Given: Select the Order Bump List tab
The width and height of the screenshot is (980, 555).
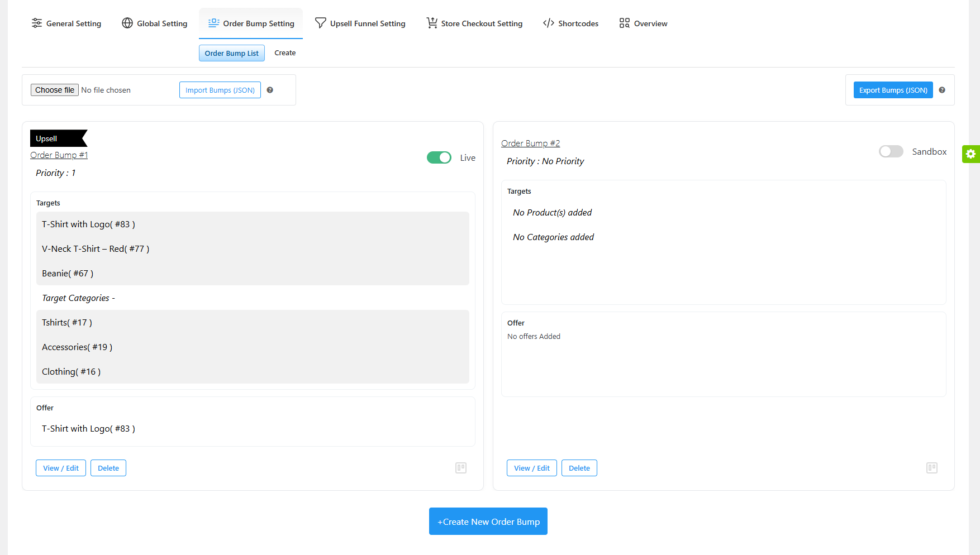Looking at the screenshot, I should [x=231, y=52].
